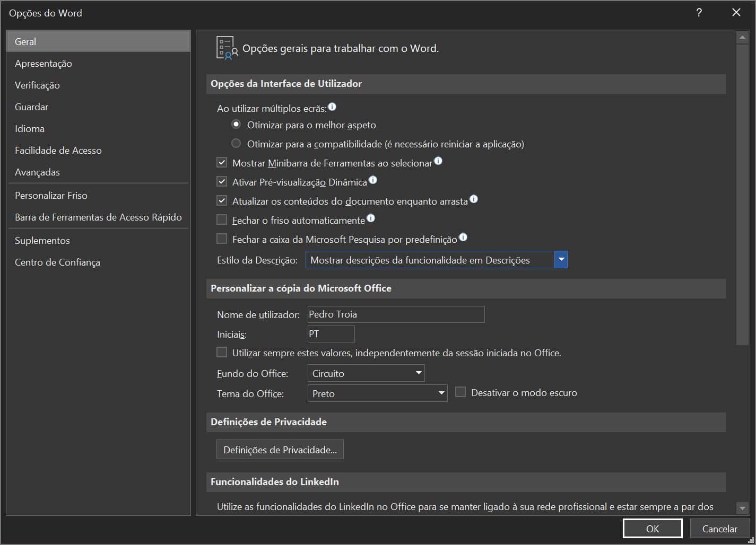This screenshot has height=545, width=756.
Task: Click info icon next to Minibarra de Ferramentas
Action: click(438, 161)
